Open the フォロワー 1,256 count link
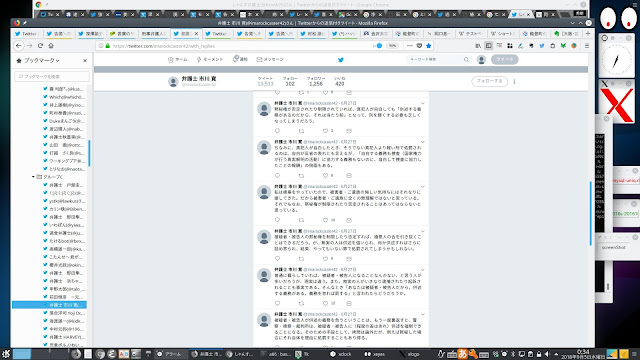 click(x=316, y=81)
